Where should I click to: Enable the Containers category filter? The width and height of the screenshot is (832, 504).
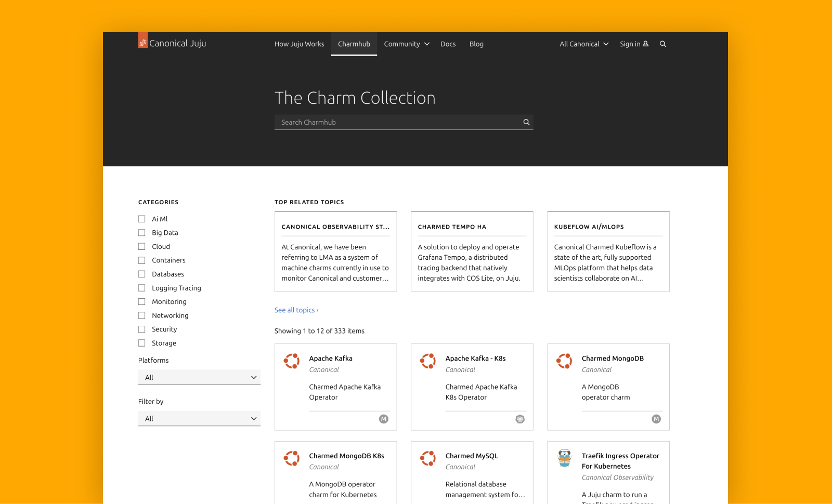click(141, 260)
